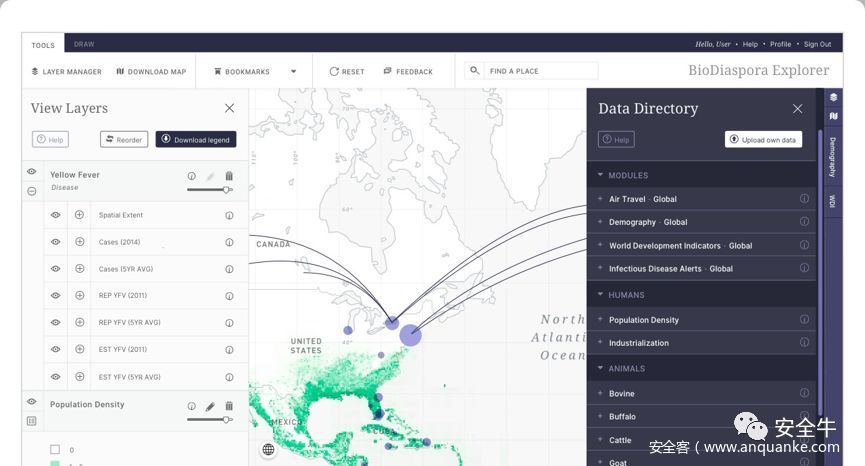Toggle visibility of REP YFV (5YR AVG)

(x=56, y=322)
